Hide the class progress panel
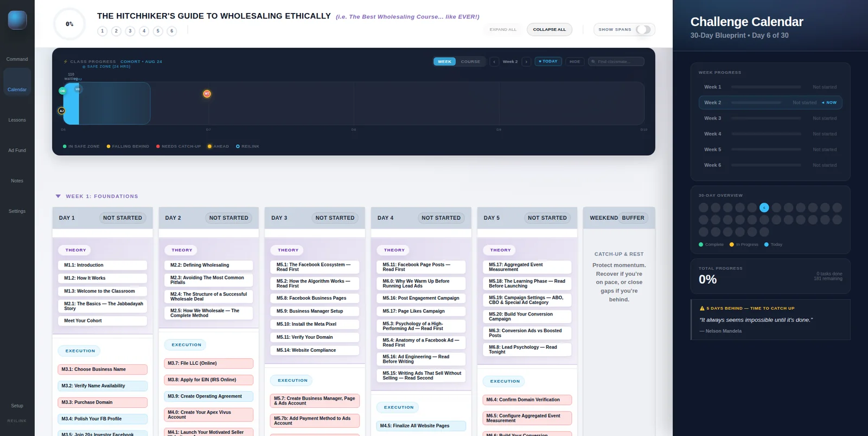 pos(575,62)
